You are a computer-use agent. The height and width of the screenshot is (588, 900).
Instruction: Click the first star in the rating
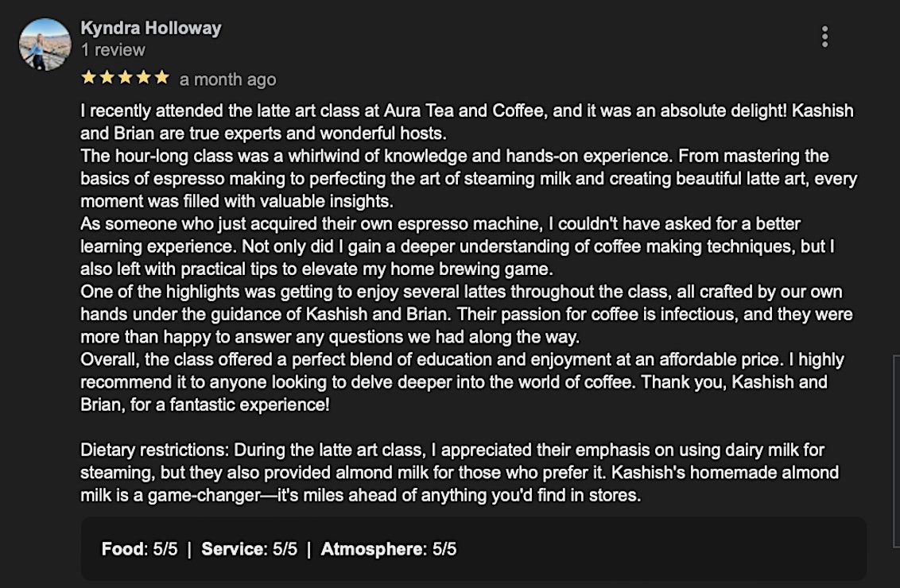tap(88, 78)
